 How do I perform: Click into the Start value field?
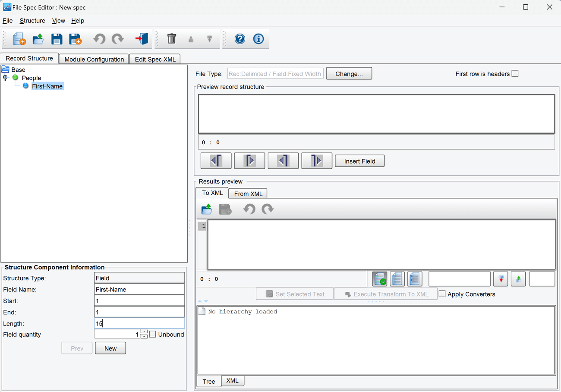[139, 300]
